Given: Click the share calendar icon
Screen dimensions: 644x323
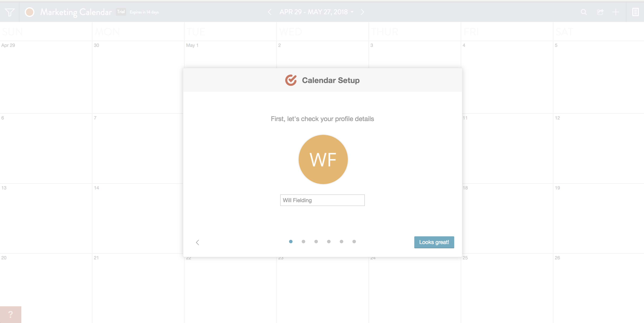Looking at the screenshot, I should [600, 12].
